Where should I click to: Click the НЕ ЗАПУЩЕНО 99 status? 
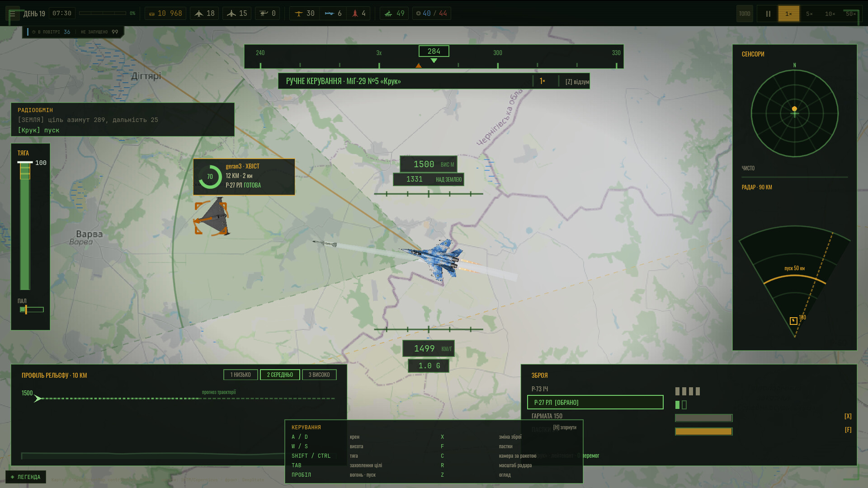[99, 32]
